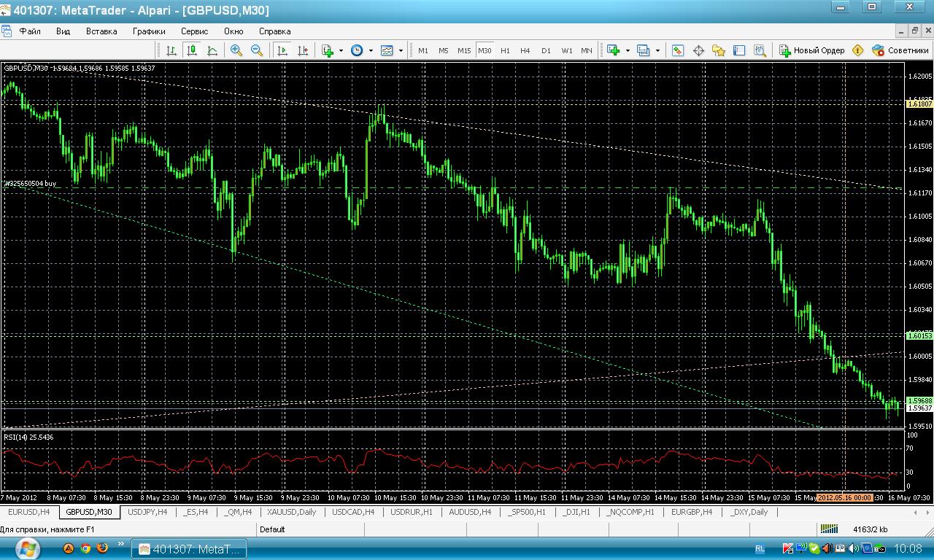Switch to the EURUSD,H4 chart tab
Viewport: 934px width, 560px height.
pos(29,512)
